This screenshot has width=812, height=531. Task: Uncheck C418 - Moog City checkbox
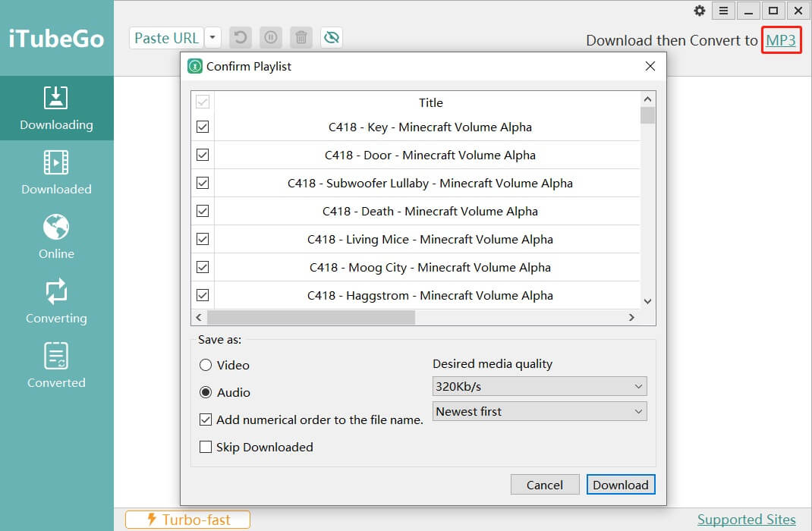(x=203, y=267)
